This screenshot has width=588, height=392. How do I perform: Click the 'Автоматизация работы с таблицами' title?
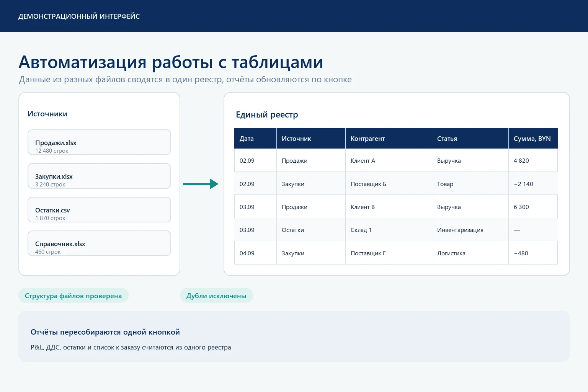click(171, 62)
